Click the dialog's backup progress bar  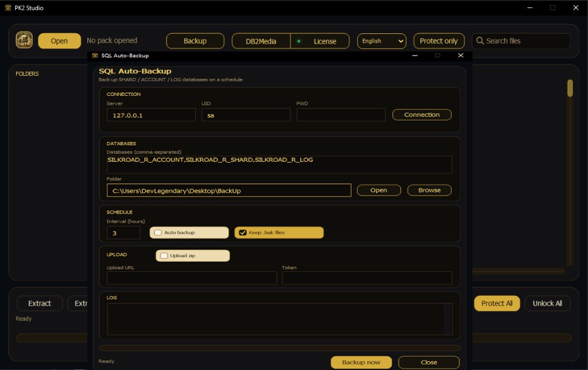280,348
